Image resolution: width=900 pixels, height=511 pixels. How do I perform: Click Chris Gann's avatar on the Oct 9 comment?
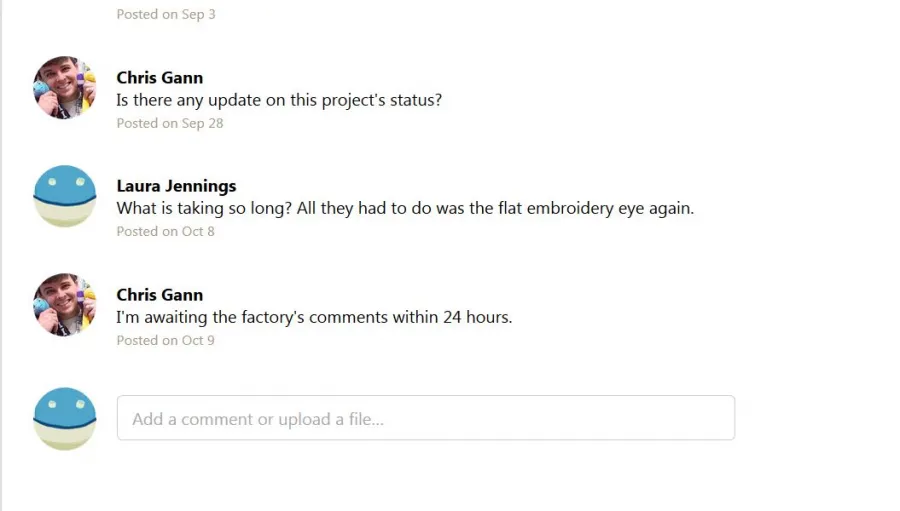(65, 305)
